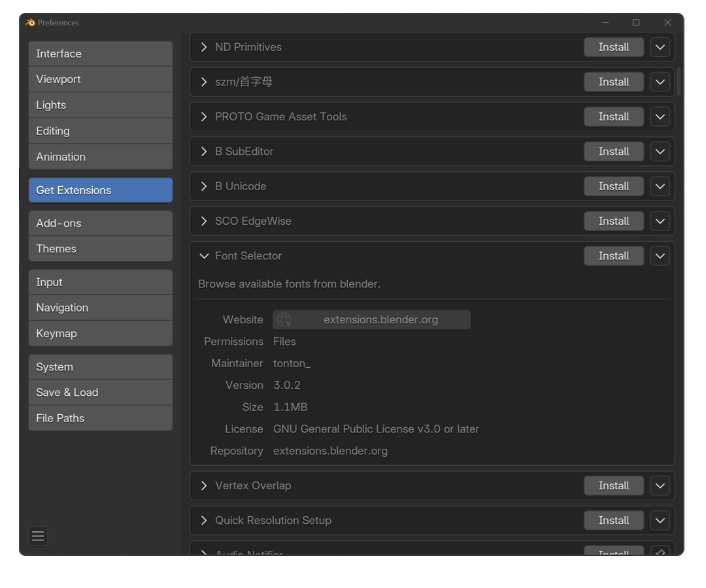Click the version value '3.0.2'
The height and width of the screenshot is (588, 706).
pyautogui.click(x=287, y=385)
